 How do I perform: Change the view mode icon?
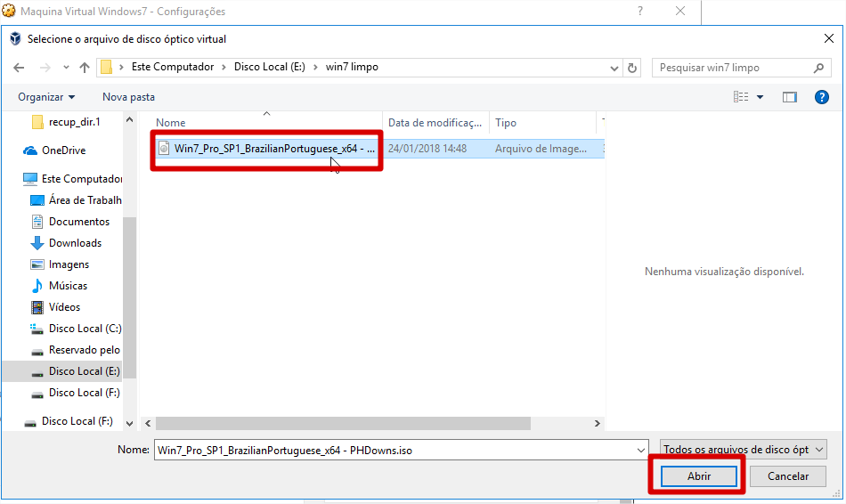[x=741, y=97]
